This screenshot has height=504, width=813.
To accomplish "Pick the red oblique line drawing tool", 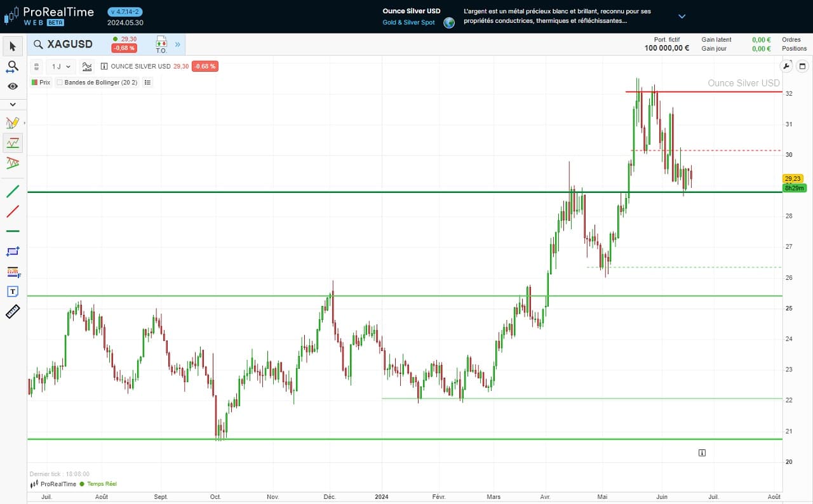I will (13, 211).
